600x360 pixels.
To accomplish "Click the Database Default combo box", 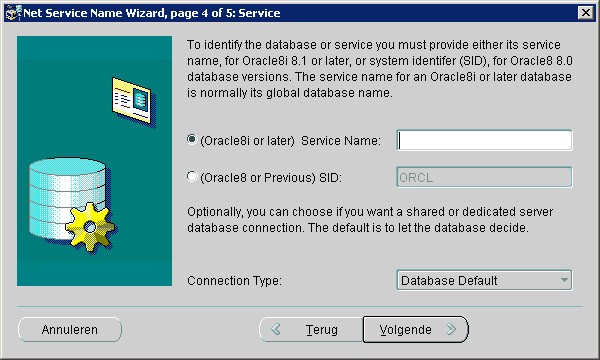I will tap(484, 280).
